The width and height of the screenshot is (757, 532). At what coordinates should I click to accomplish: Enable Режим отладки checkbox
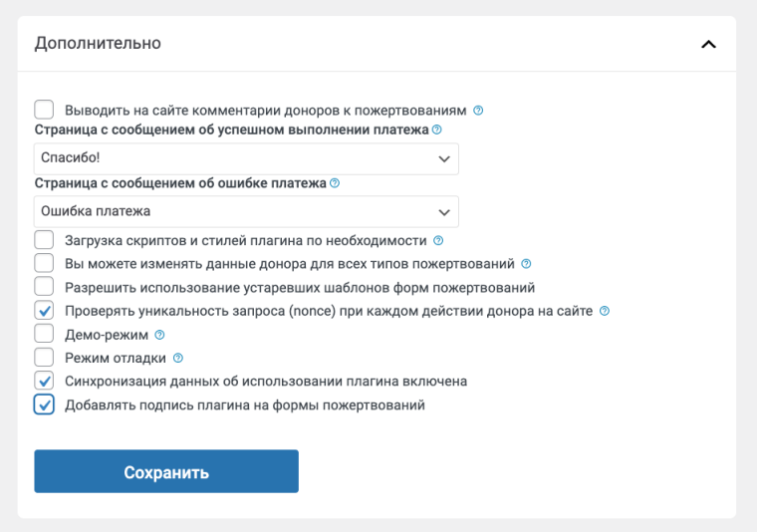pos(44,358)
